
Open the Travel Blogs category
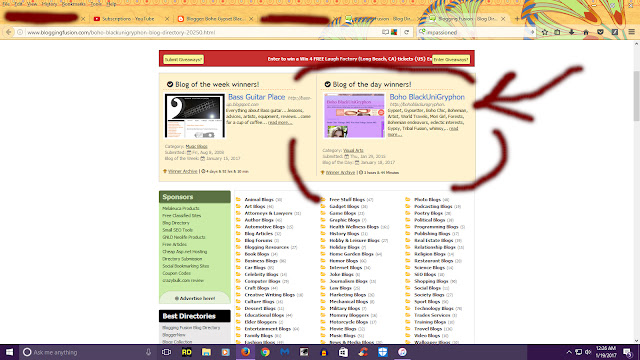(428, 329)
